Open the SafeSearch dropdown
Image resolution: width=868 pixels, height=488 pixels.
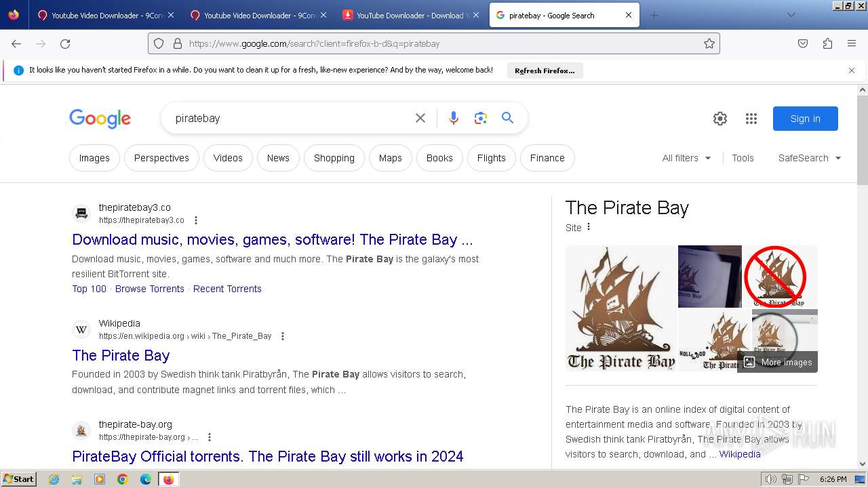tap(810, 158)
